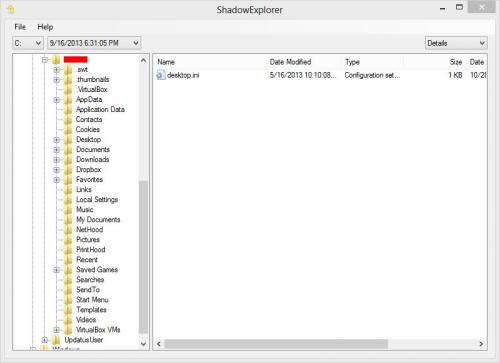The width and height of the screenshot is (500, 363).
Task: Collapse the redacted user folder node
Action: [x=45, y=60]
